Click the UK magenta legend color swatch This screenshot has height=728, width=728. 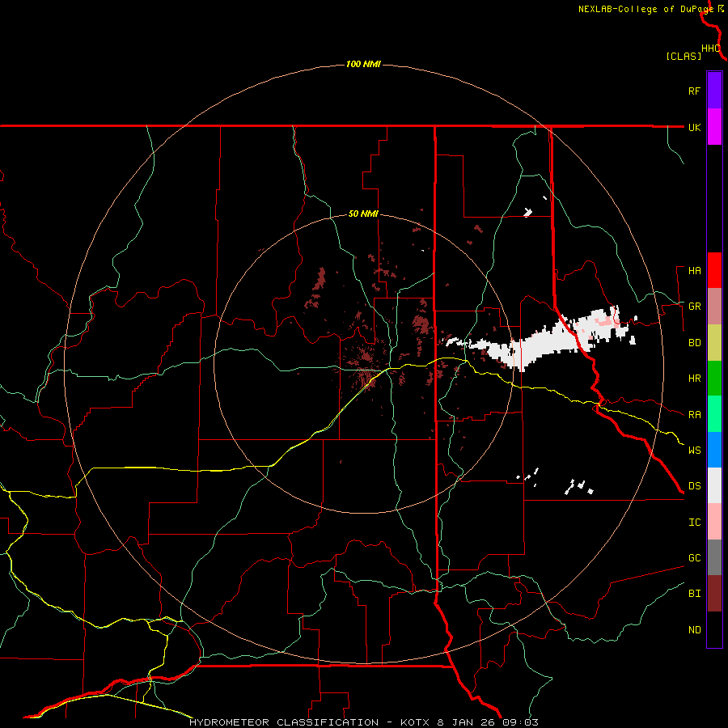coord(714,127)
